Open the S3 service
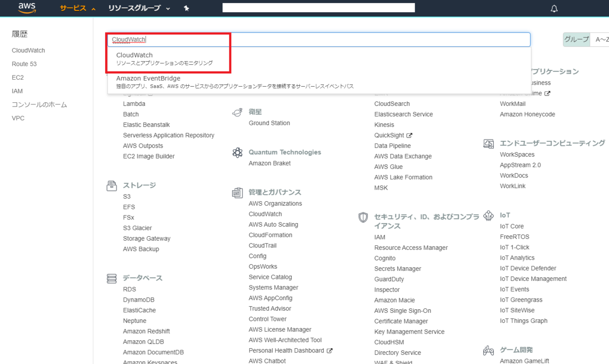Viewport: 609px width, 364px height. pyautogui.click(x=127, y=196)
